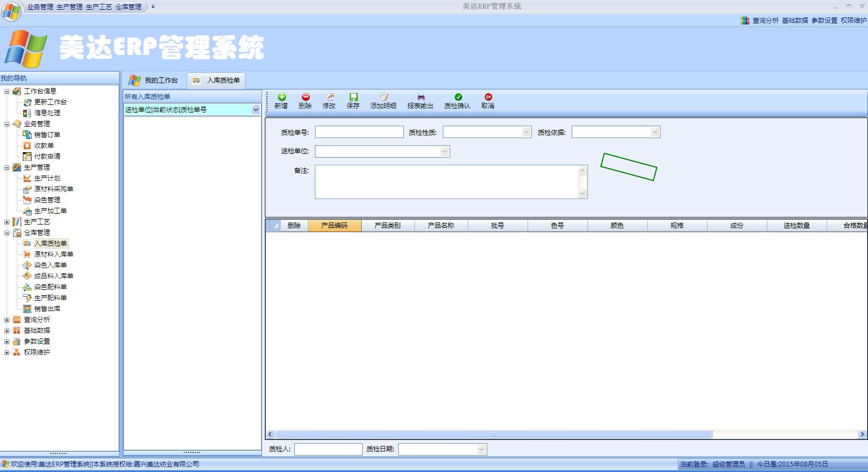
Task: Collapse the 工作台信息 tree node
Action: point(7,91)
